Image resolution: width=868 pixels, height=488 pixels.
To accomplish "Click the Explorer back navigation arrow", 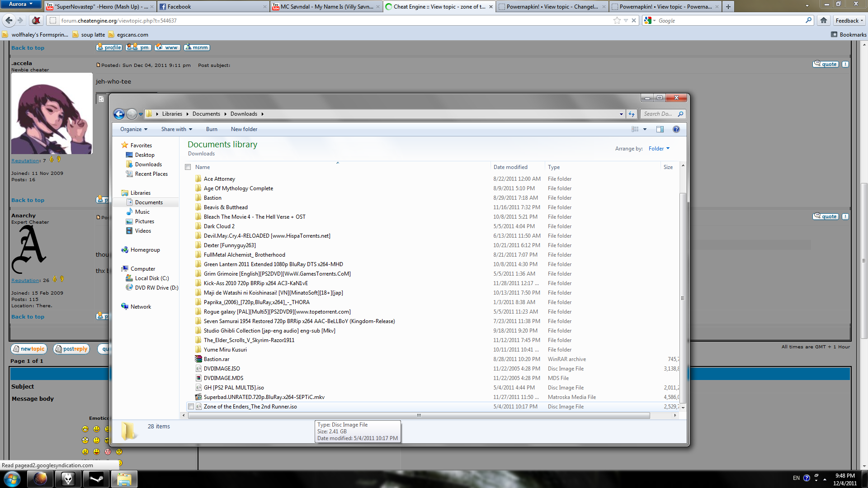I will [x=119, y=114].
